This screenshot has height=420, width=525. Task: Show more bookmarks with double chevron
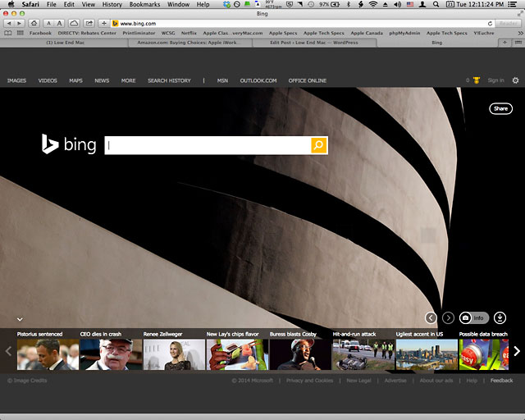point(520,33)
